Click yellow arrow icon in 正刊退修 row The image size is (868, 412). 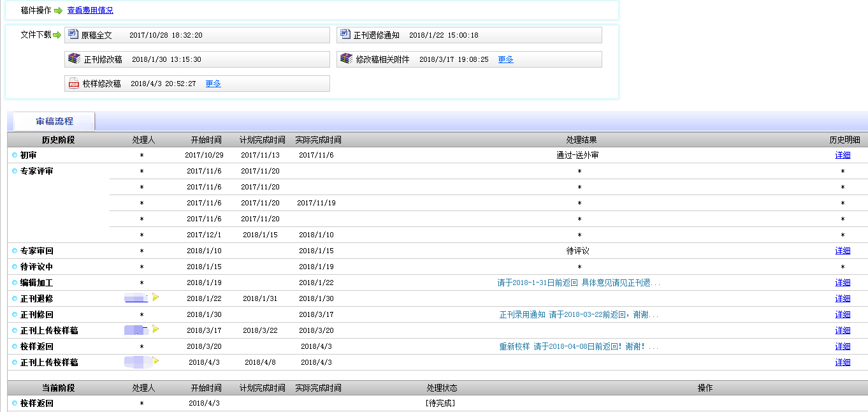[x=156, y=297]
